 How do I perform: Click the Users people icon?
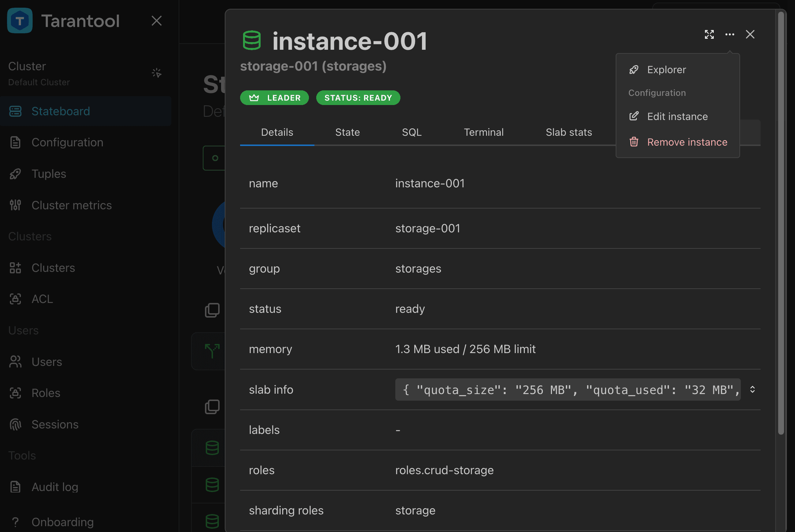[15, 362]
